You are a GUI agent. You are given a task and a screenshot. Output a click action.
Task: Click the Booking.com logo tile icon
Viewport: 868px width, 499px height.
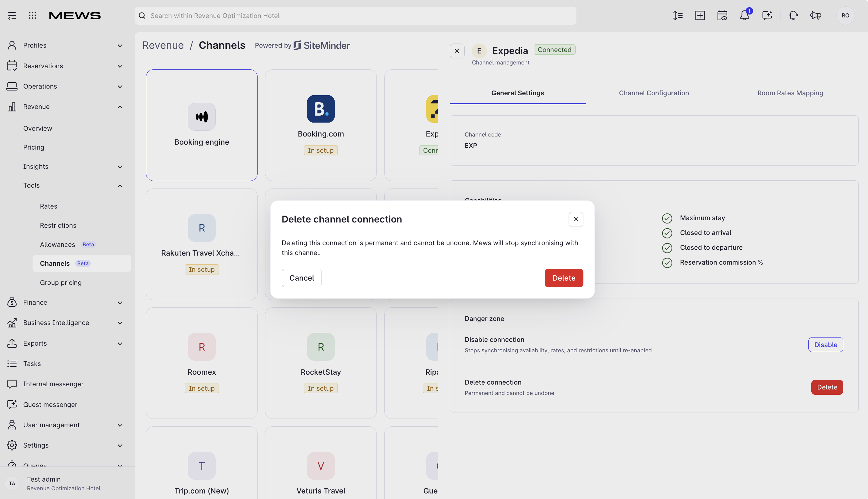tap(321, 109)
